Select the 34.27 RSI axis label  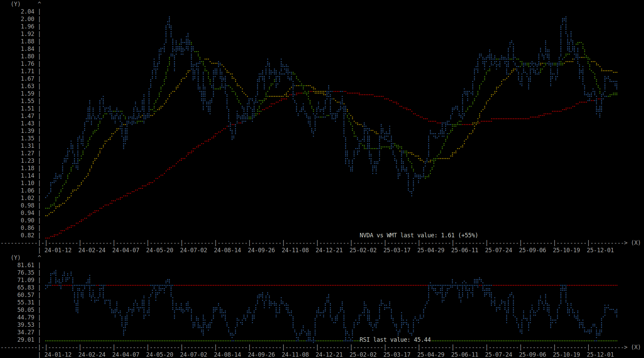pyautogui.click(x=26, y=332)
